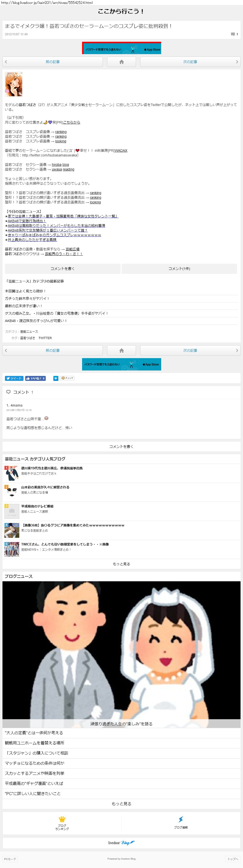Open the magazine cover thumbnail in the article
243x868 pixels.
coord(14,84)
